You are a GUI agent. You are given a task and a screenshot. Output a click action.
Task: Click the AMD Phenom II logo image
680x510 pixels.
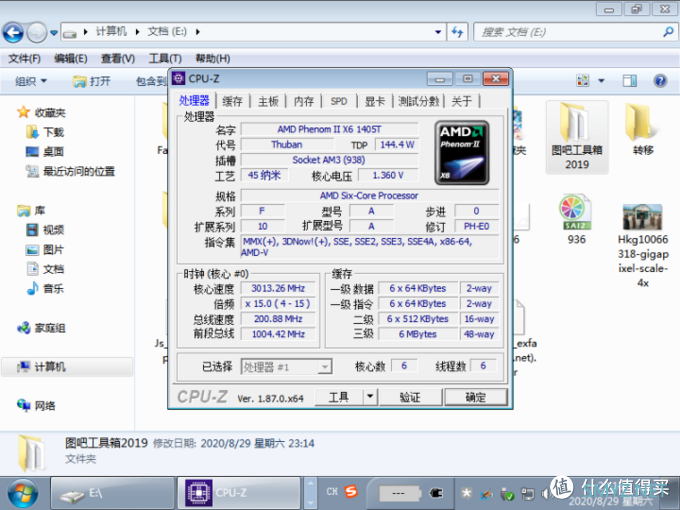tap(462, 153)
